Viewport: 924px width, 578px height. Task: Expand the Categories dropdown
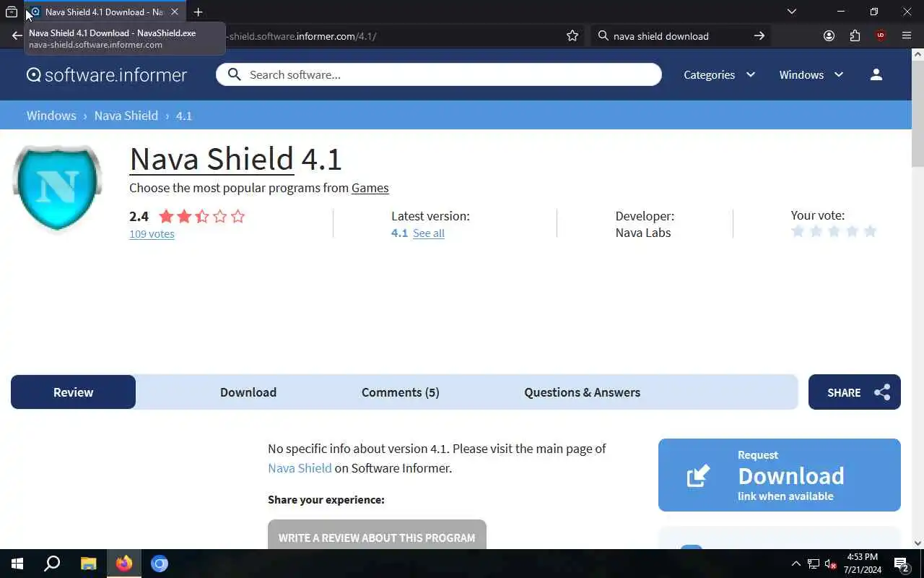pyautogui.click(x=719, y=74)
